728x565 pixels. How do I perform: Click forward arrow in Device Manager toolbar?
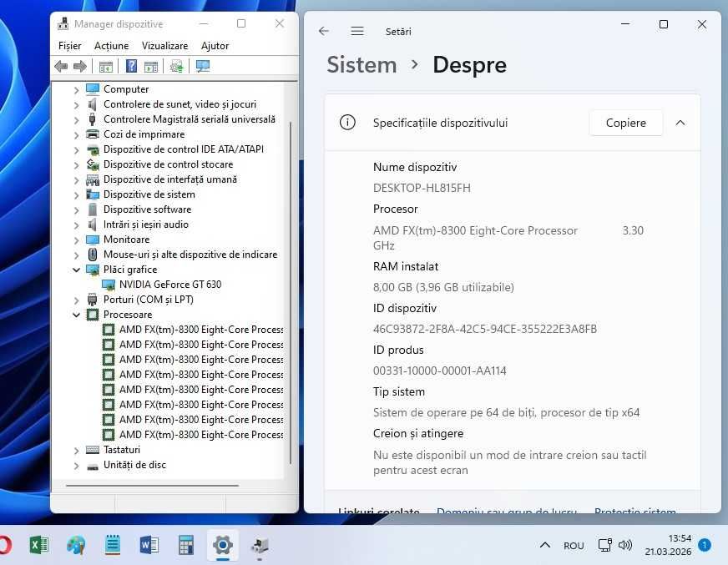[80, 67]
